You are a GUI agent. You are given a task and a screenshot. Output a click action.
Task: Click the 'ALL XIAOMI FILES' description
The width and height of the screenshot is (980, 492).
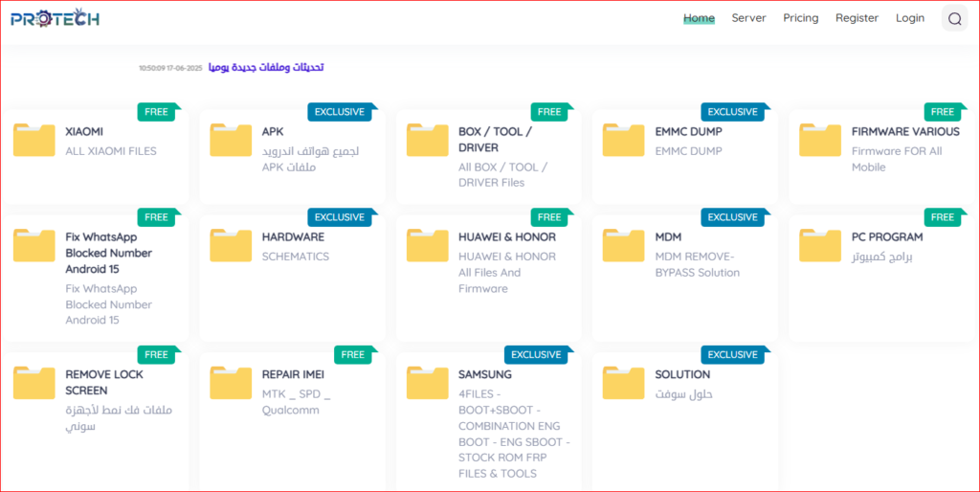(x=111, y=151)
